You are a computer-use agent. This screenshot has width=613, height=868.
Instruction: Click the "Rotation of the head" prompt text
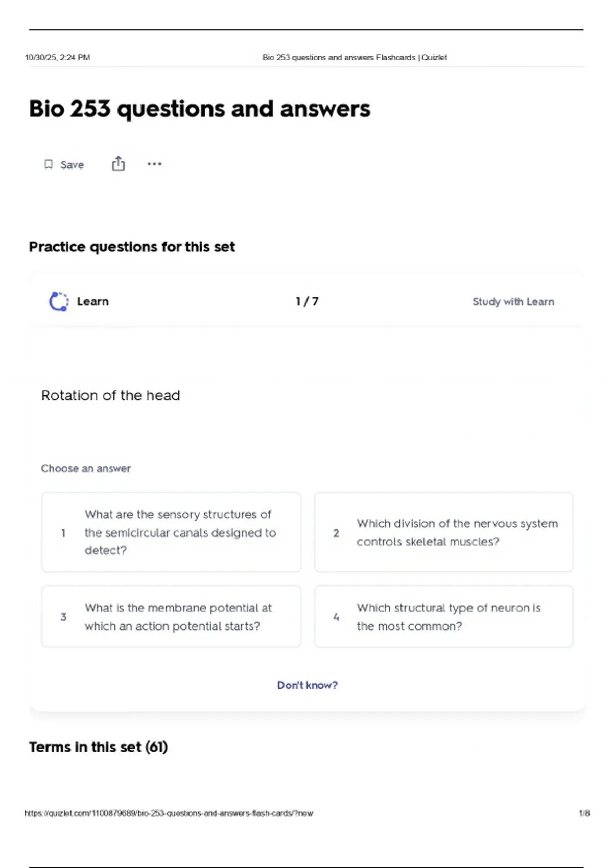point(110,395)
